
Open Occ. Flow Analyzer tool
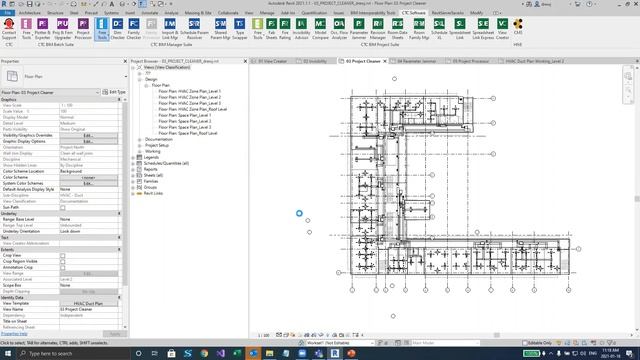tap(339, 29)
